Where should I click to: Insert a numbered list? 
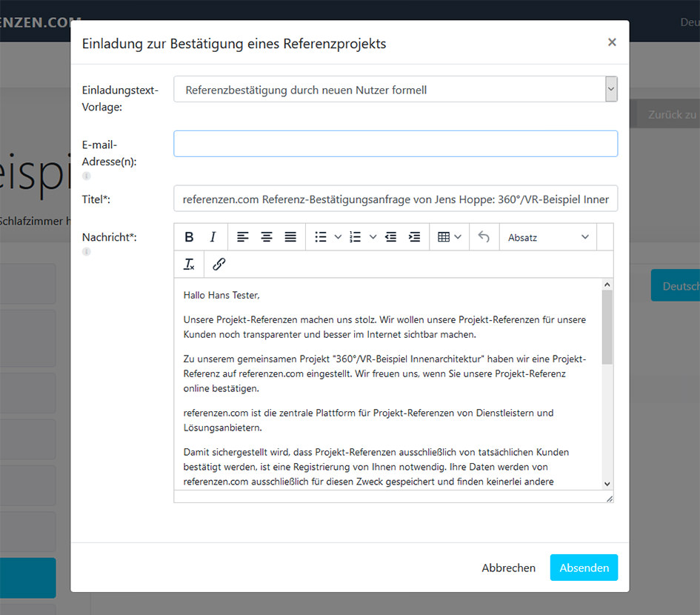pos(353,236)
